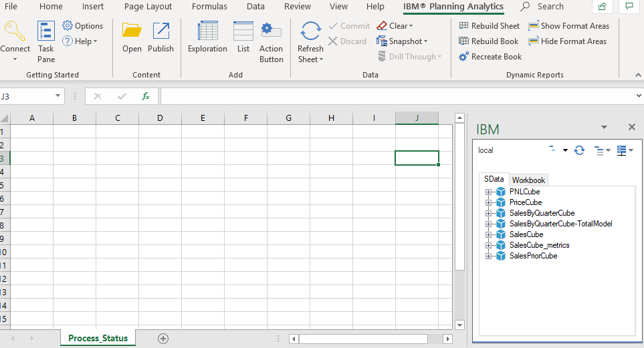Collapse the ribbon with the chevron
The width and height of the screenshot is (644, 348).
pos(638,75)
